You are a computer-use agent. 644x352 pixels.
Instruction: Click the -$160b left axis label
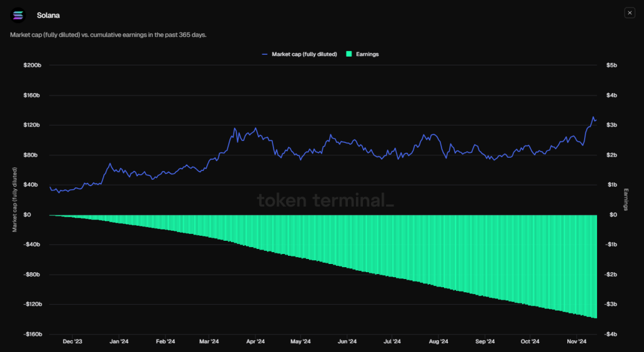(x=31, y=334)
